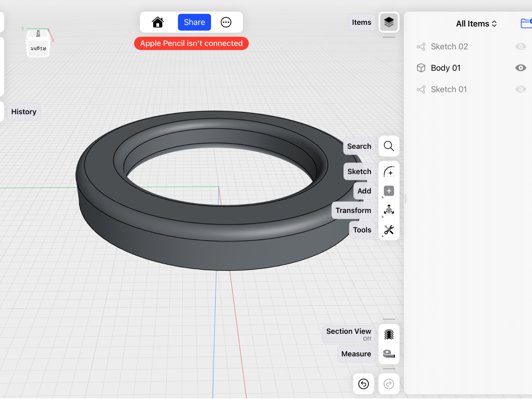Viewport: 532px width, 399px height.
Task: Select the Transform arrows icon
Action: [x=389, y=210]
